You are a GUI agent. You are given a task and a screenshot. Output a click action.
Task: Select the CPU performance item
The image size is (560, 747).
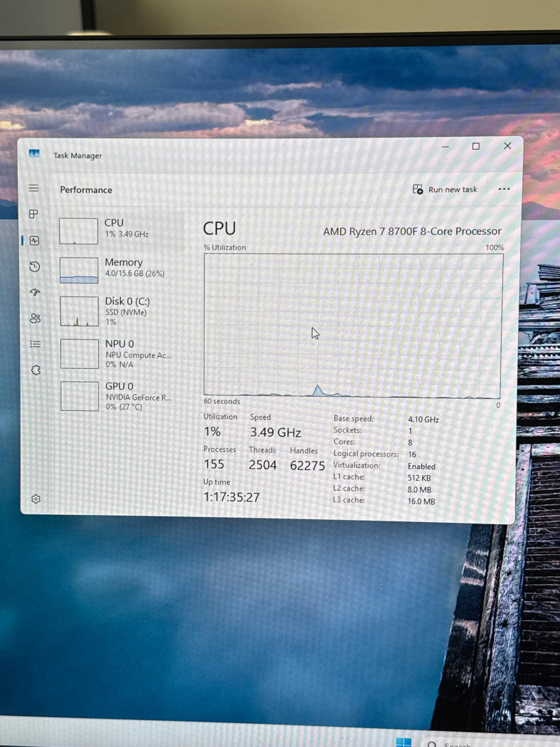tap(119, 230)
